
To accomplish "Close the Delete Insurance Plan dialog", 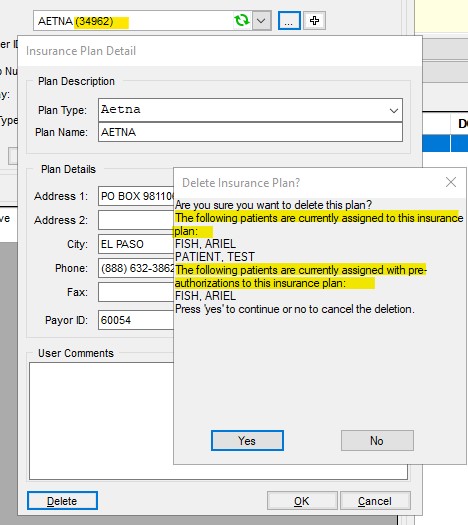I will coord(451,182).
